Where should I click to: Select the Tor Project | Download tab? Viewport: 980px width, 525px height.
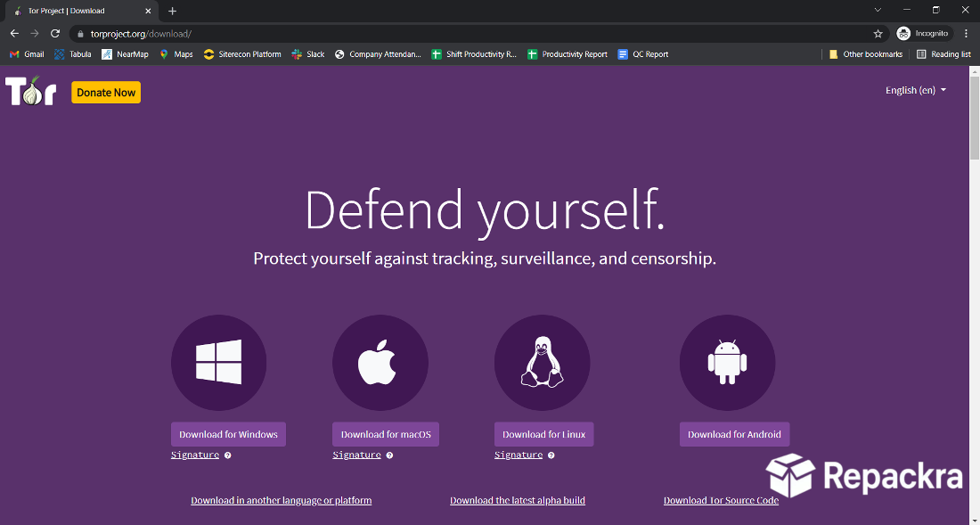pos(81,11)
